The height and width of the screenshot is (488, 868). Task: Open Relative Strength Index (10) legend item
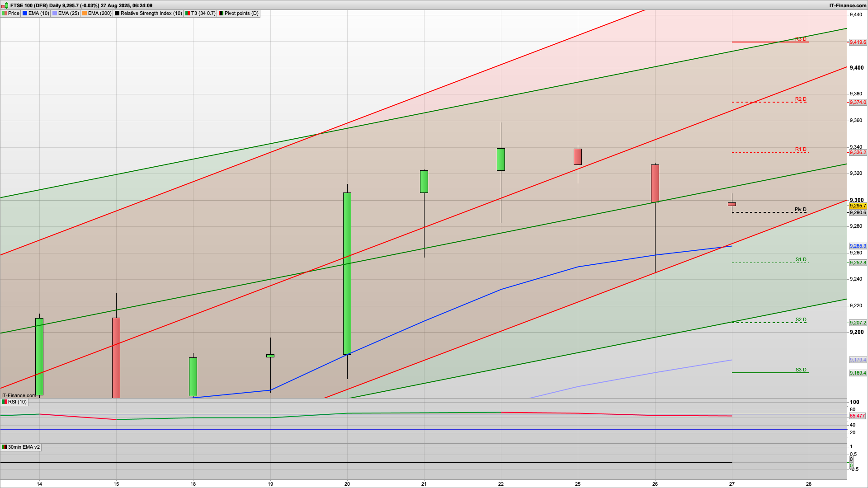coord(148,14)
